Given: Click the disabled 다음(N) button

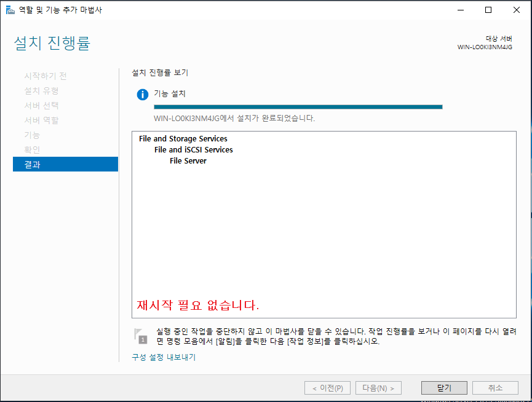Looking at the screenshot, I should 378,388.
